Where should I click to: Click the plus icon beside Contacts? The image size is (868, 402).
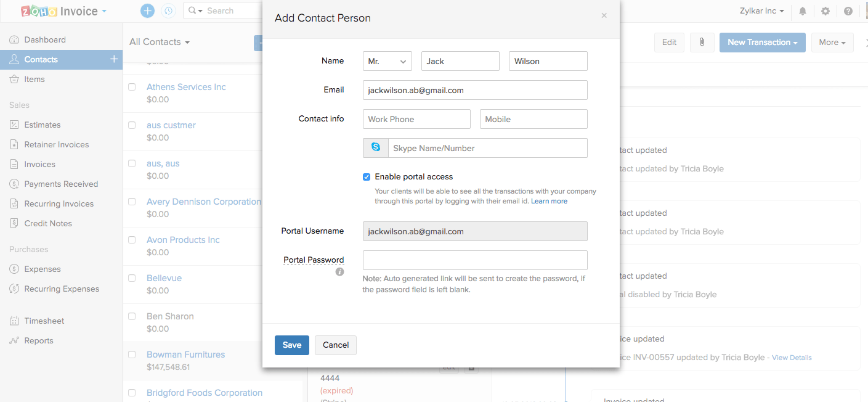click(x=114, y=59)
